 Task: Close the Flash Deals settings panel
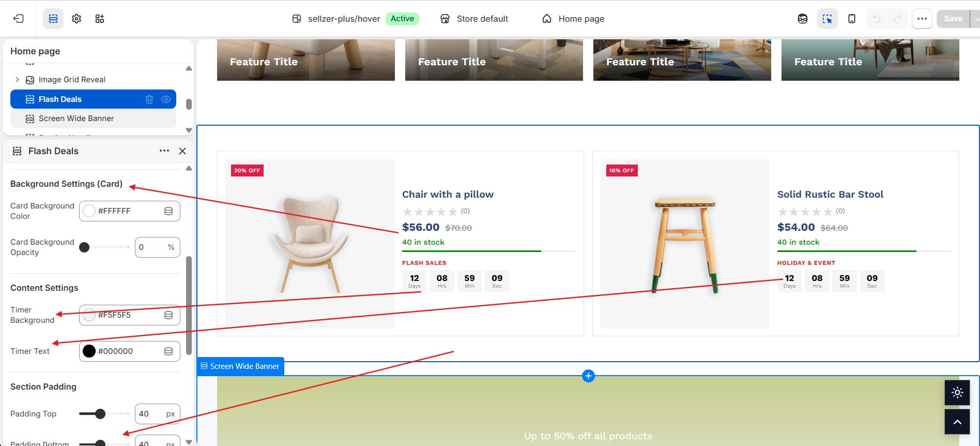pyautogui.click(x=182, y=151)
